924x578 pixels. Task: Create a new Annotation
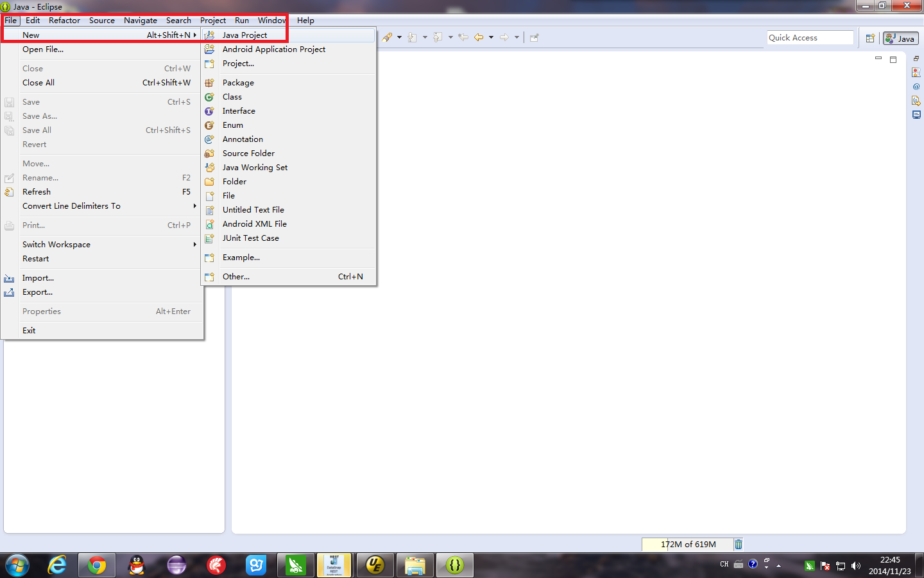[289, 139]
